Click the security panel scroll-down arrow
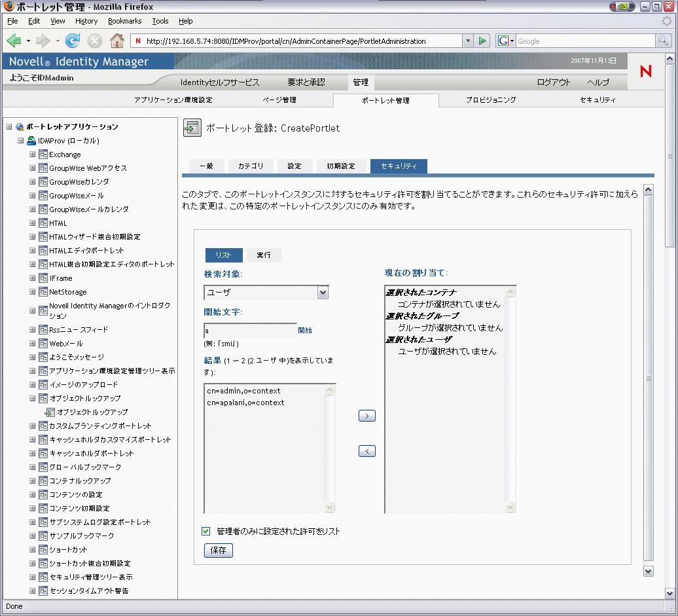 coord(648,571)
